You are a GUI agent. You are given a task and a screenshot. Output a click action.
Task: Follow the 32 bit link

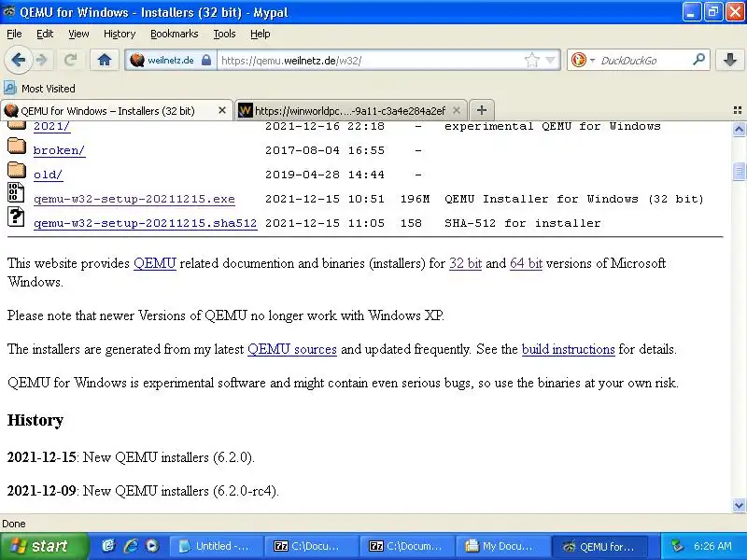pos(465,263)
